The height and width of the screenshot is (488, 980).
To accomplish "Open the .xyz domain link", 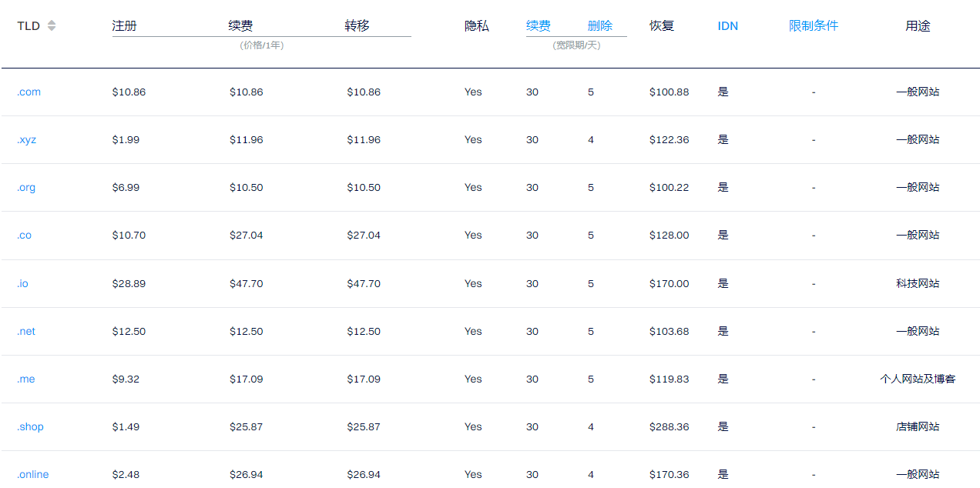I will click(26, 139).
